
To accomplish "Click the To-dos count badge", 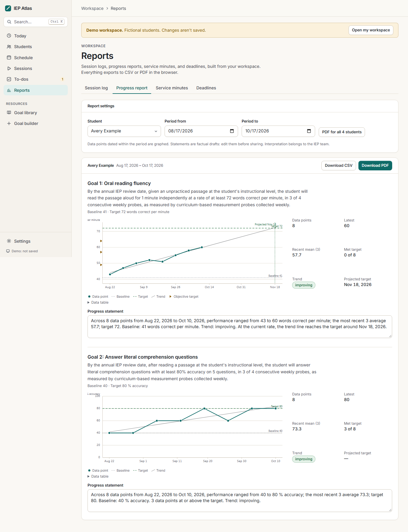I will coord(62,79).
